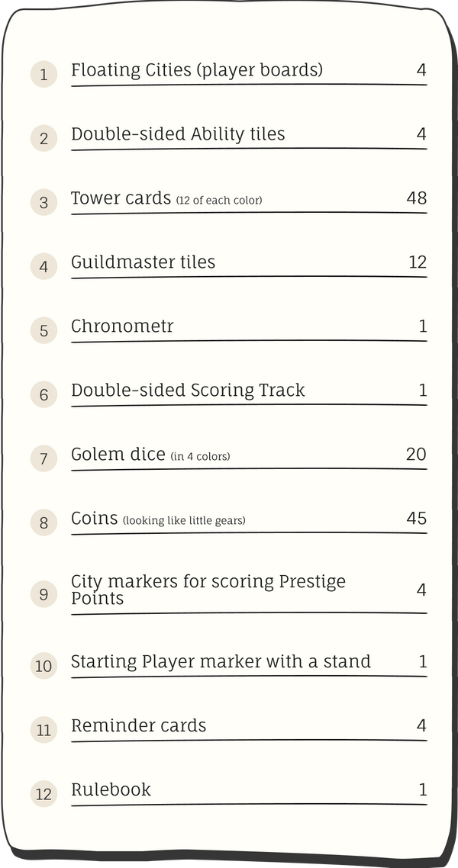This screenshot has width=458, height=868.
Task: Select the Guildmaster tiles entry
Action: (x=144, y=262)
